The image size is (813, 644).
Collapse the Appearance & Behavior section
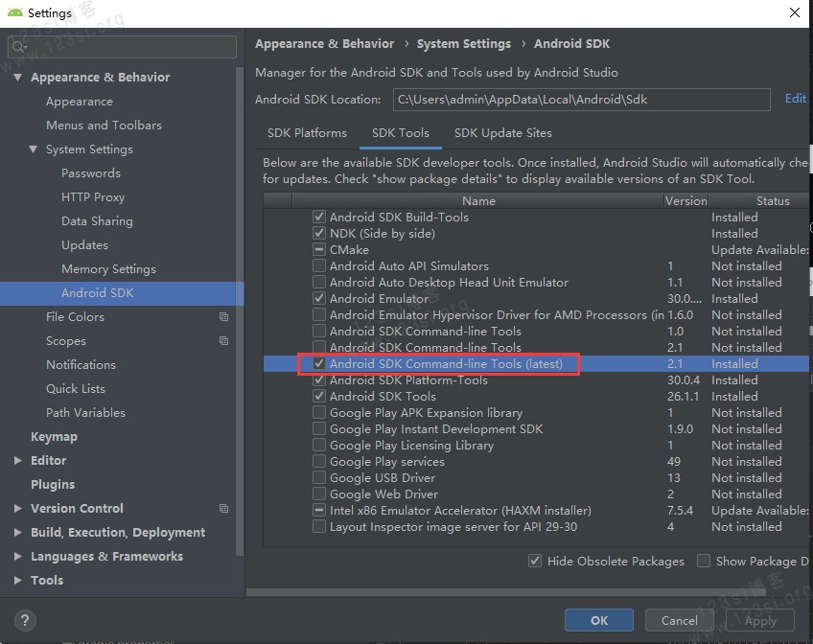coord(18,78)
